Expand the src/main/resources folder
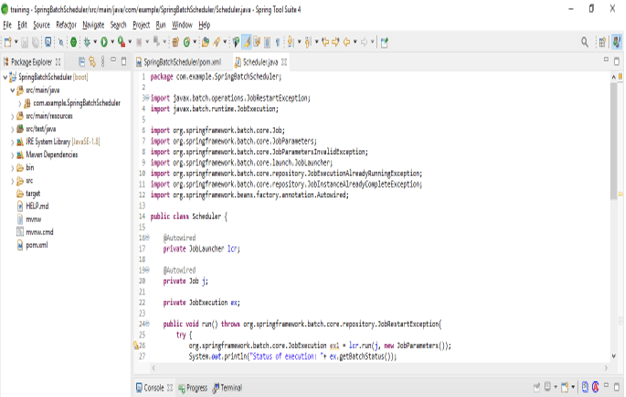This screenshot has width=626, height=397. [12, 117]
